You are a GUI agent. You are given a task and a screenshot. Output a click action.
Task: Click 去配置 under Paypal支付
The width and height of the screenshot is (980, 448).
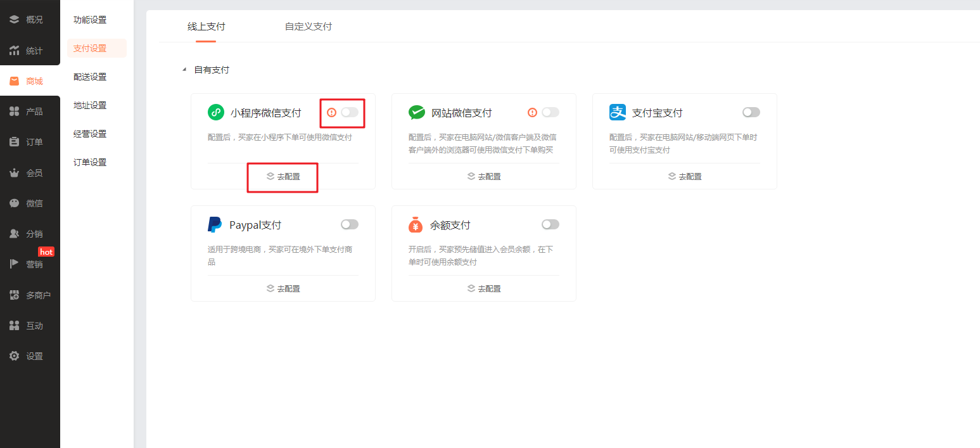pos(283,289)
